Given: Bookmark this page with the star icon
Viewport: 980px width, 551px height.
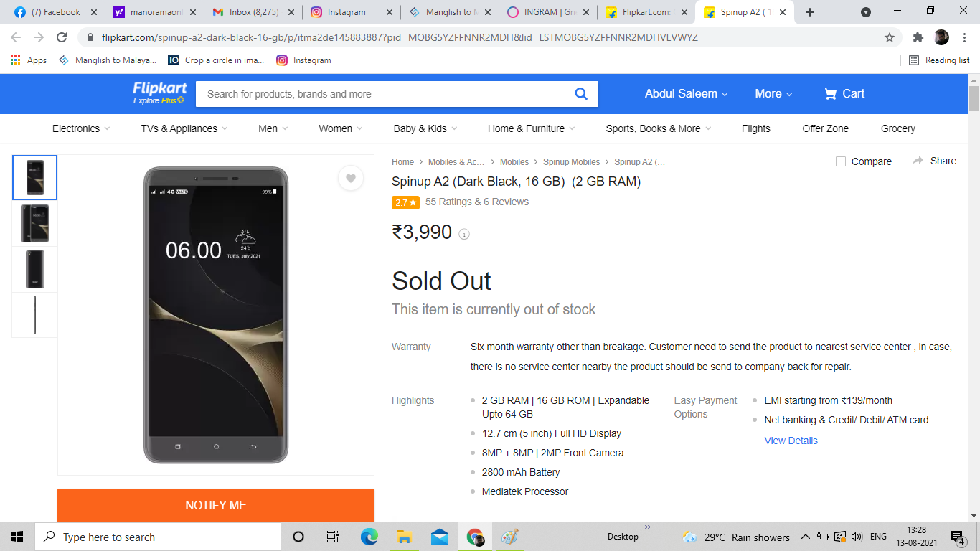Looking at the screenshot, I should [890, 37].
